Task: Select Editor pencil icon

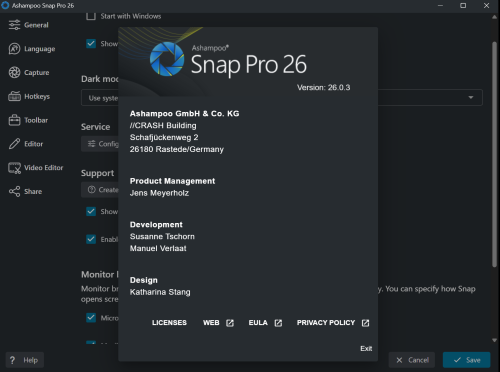Action: [x=14, y=144]
